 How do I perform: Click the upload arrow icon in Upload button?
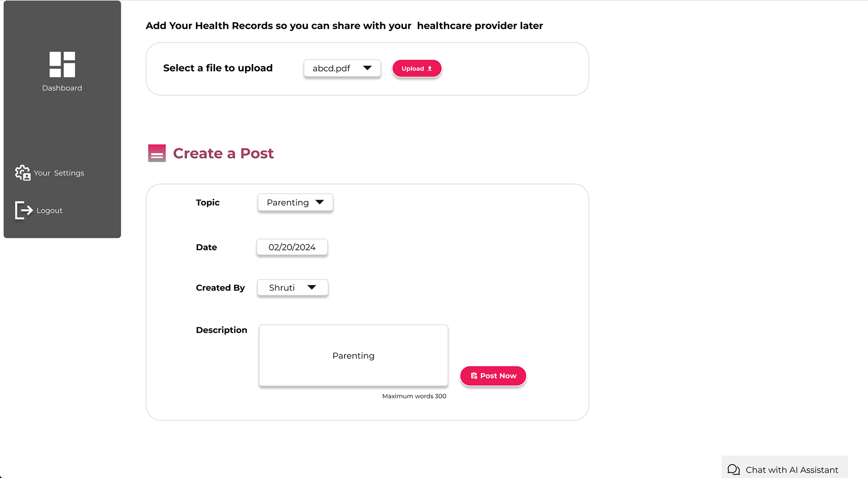coord(430,69)
